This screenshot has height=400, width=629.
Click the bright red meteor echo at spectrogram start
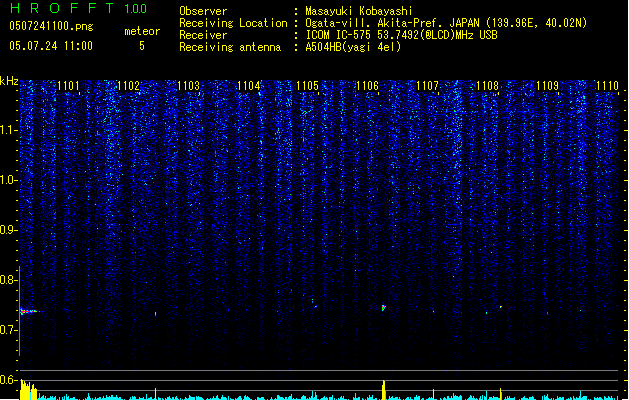point(29,311)
